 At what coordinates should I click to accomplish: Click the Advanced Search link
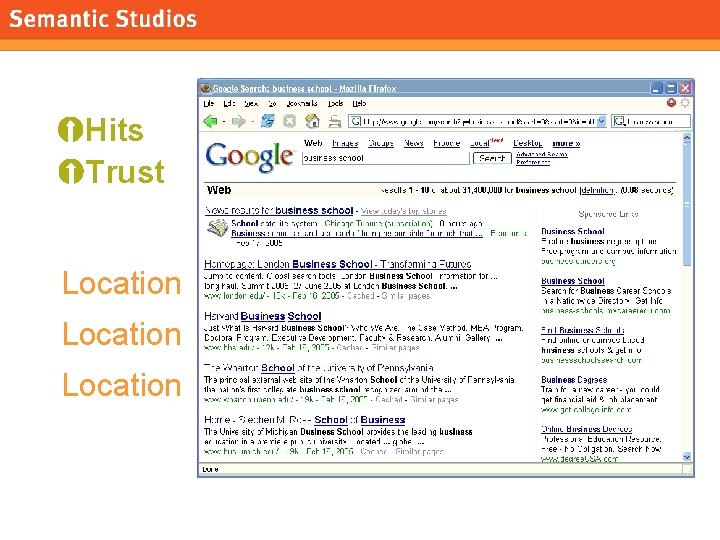[542, 154]
